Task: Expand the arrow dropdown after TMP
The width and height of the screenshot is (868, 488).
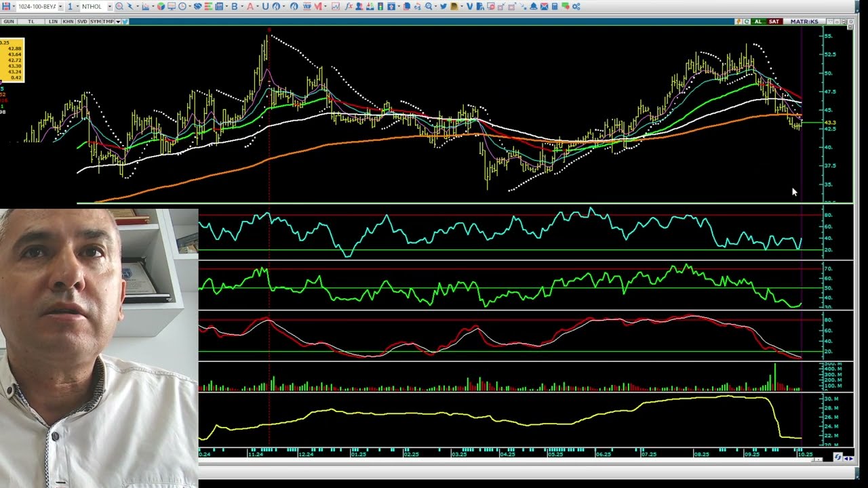Action: [118, 22]
